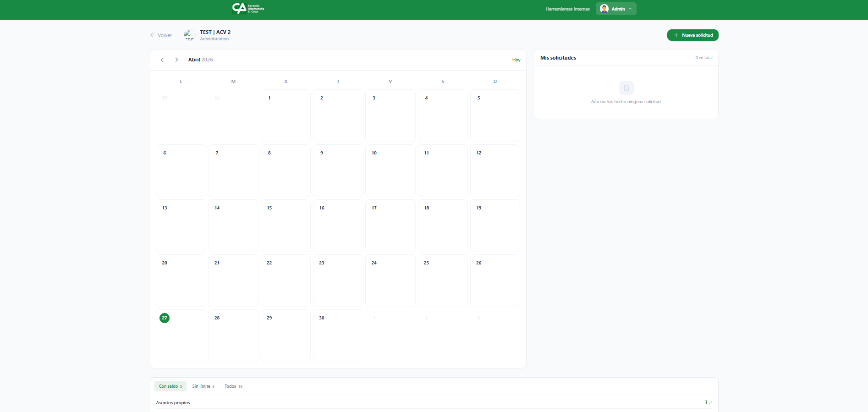The height and width of the screenshot is (412, 868).
Task: Click the Cereales Alcamancha logo
Action: [x=248, y=8]
